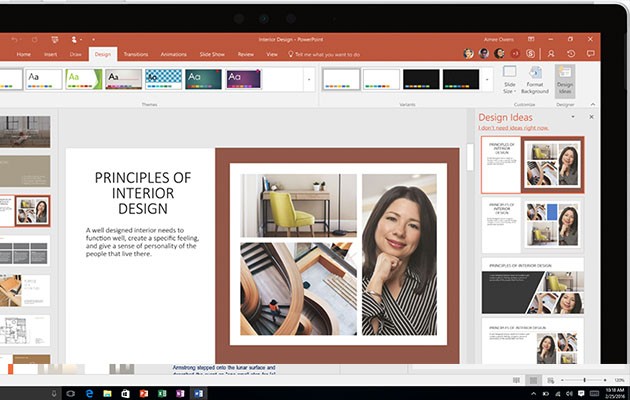Screen dimensions: 630x400
Task: Select the floor plan slide thumbnail
Action: [x=25, y=330]
